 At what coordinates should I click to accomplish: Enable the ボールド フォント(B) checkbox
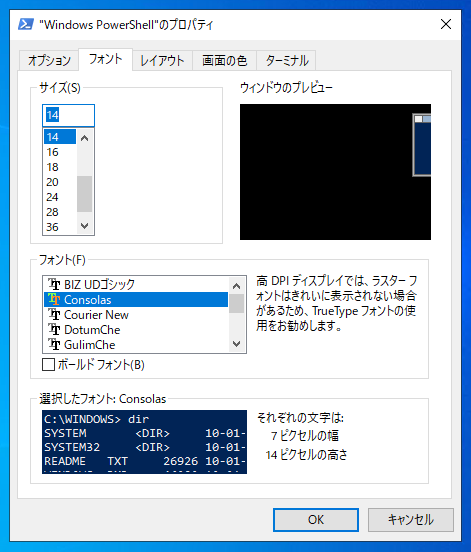[49, 364]
